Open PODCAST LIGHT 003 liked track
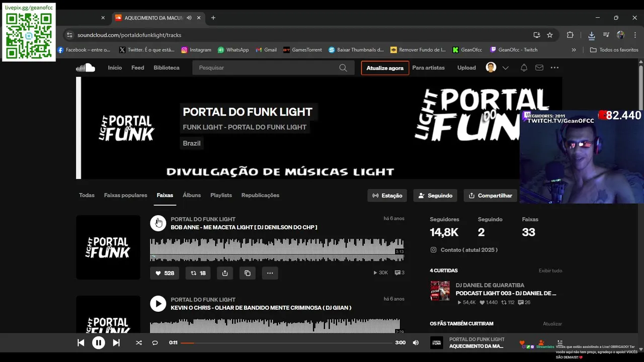 506,293
